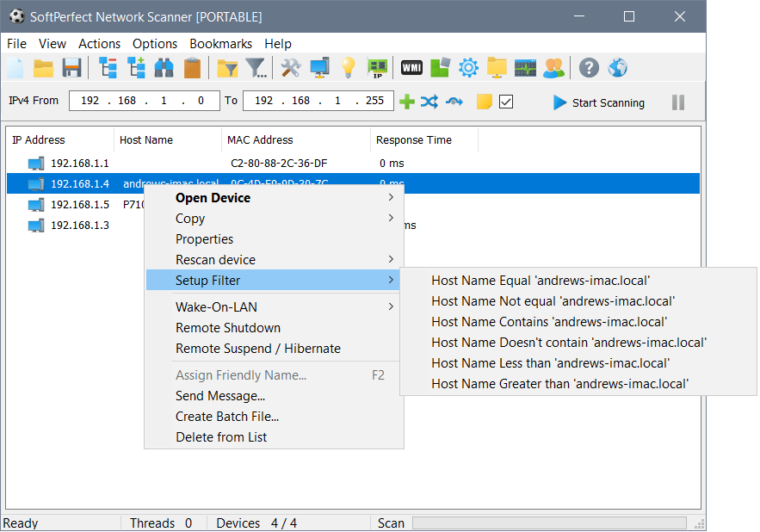Screen dimensions: 760x532
Task: Click the blue auto-detect range arrow icon
Action: tap(454, 102)
